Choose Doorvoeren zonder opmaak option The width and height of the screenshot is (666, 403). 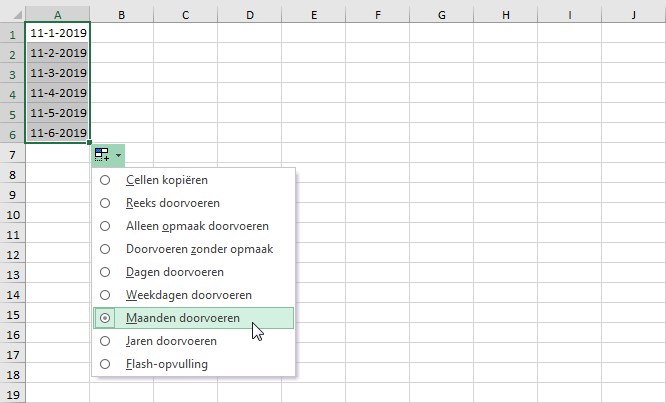coord(193,249)
